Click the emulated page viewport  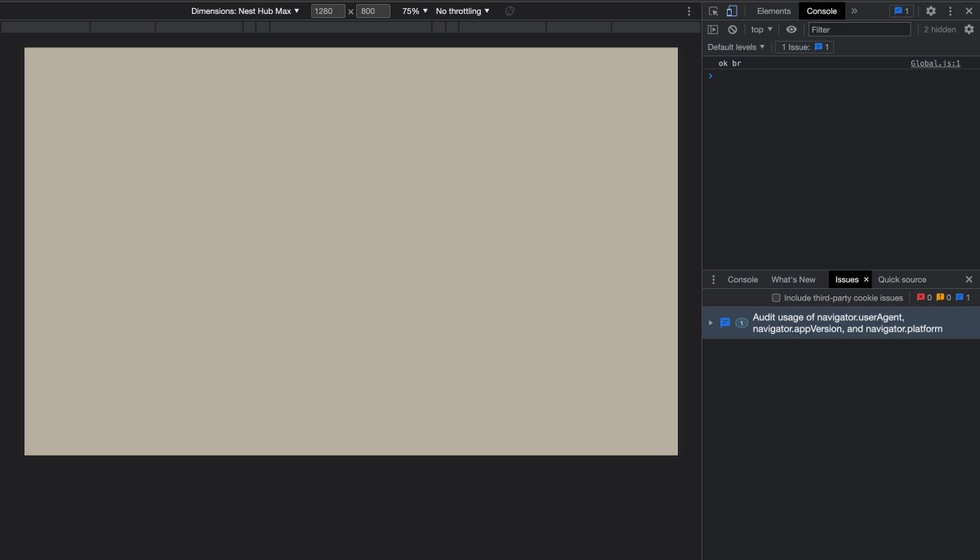[351, 251]
